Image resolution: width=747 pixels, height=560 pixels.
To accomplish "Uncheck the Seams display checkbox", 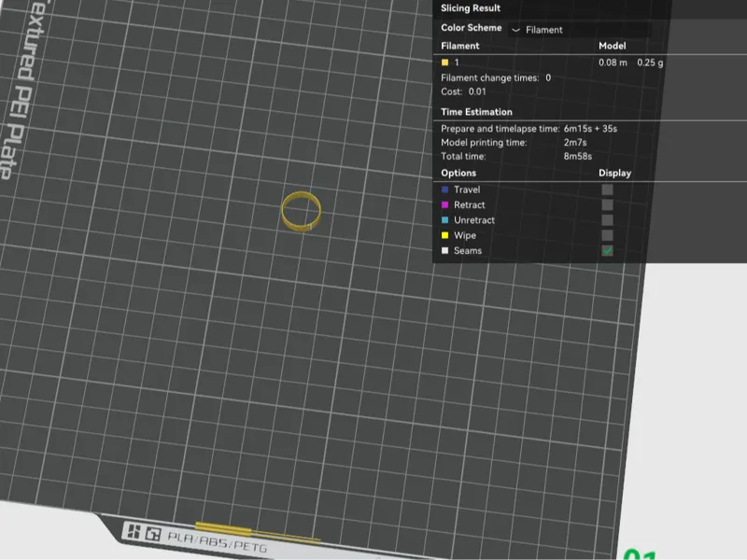I will tap(607, 250).
